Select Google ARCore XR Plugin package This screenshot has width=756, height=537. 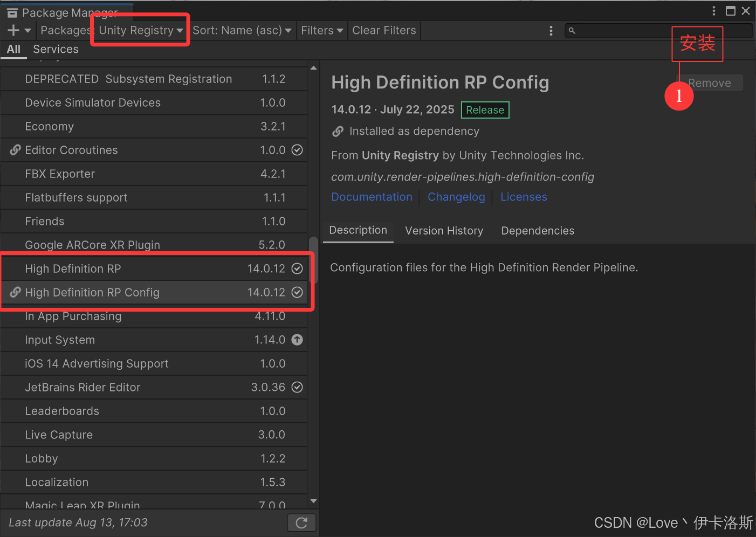coord(154,245)
